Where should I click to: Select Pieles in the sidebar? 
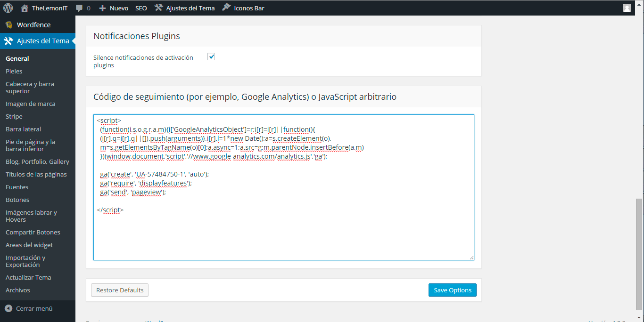coord(14,71)
